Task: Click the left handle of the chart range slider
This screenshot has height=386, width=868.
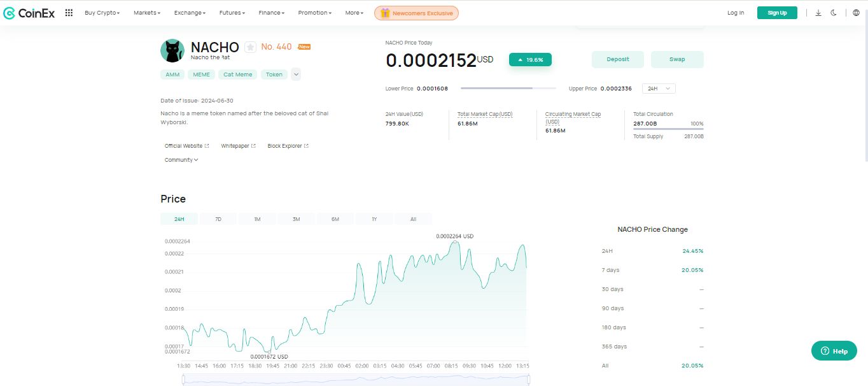Action: (x=183, y=380)
